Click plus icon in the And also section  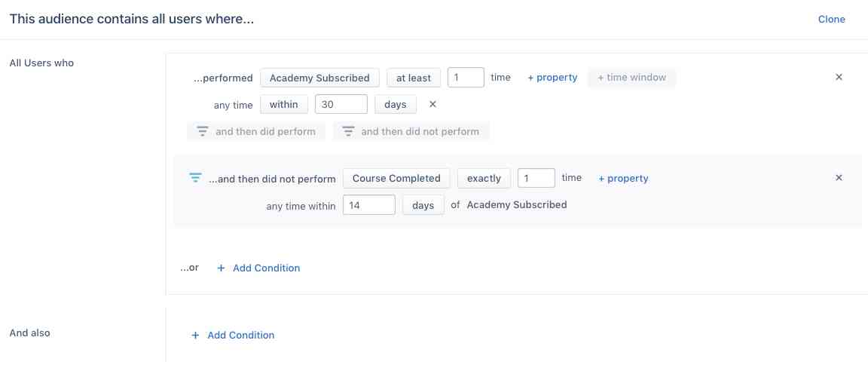[x=195, y=336]
